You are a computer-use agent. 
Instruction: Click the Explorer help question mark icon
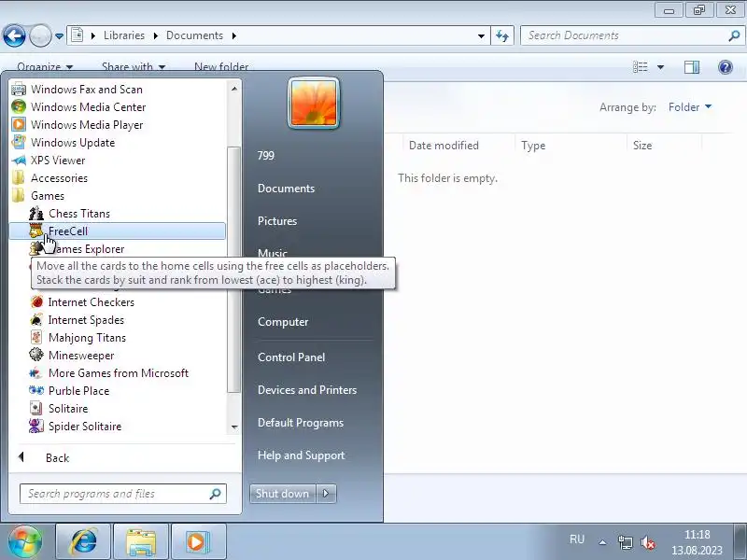click(x=726, y=67)
